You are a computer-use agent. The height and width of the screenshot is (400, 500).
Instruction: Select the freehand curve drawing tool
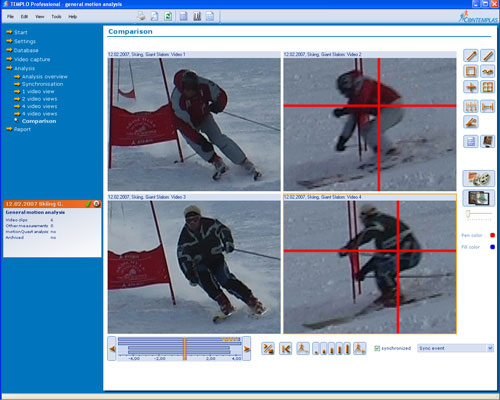(x=488, y=71)
